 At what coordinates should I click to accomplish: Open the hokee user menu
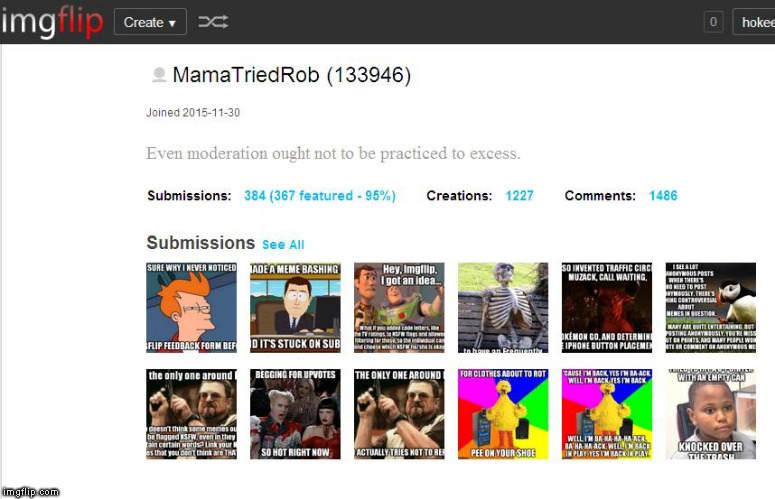click(754, 22)
